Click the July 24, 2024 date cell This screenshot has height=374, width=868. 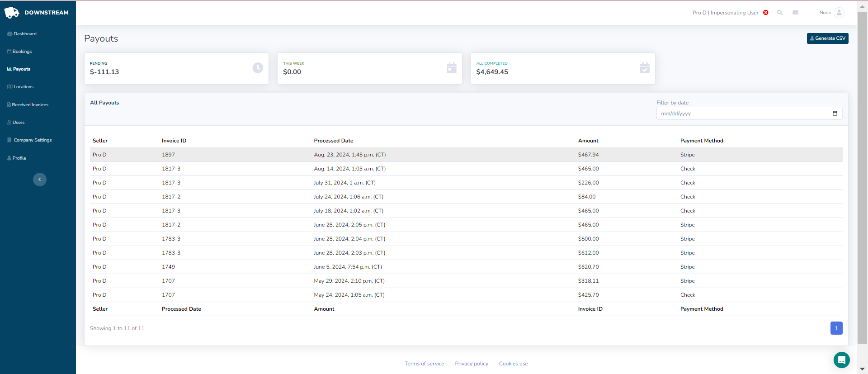pos(349,197)
